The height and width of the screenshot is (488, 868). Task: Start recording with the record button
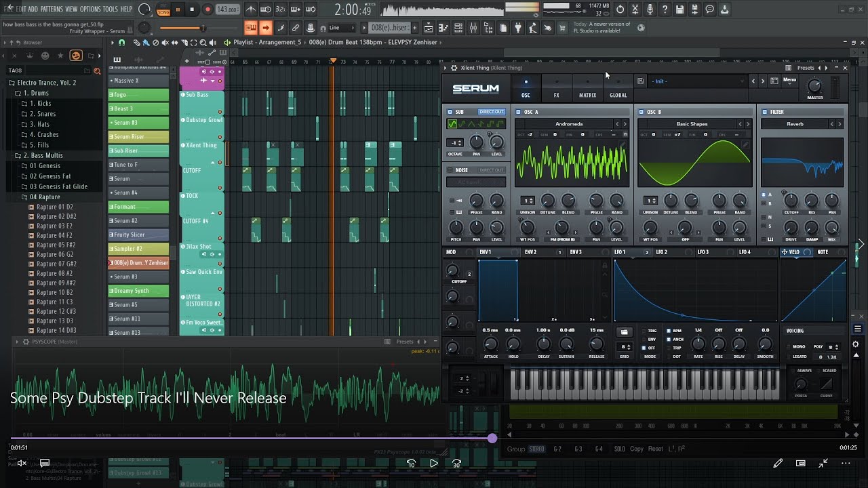208,9
